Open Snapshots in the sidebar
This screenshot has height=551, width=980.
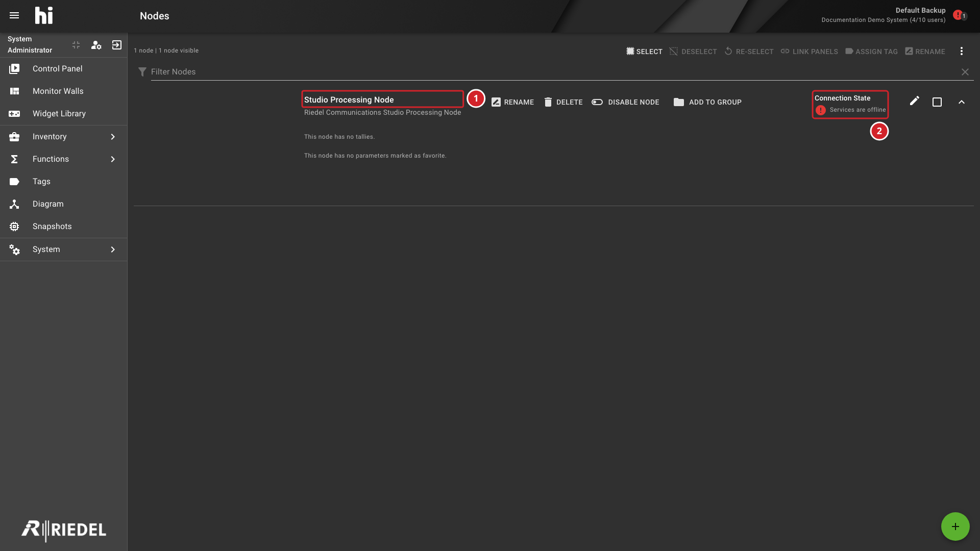tap(63, 226)
